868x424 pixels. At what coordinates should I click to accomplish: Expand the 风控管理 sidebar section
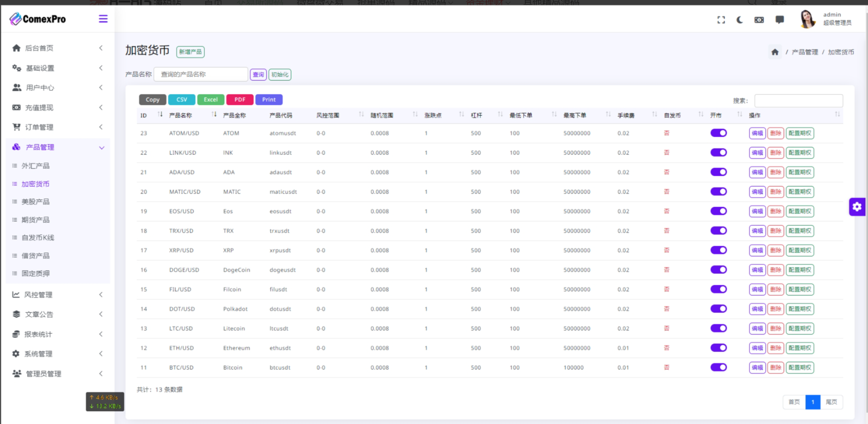(x=57, y=295)
